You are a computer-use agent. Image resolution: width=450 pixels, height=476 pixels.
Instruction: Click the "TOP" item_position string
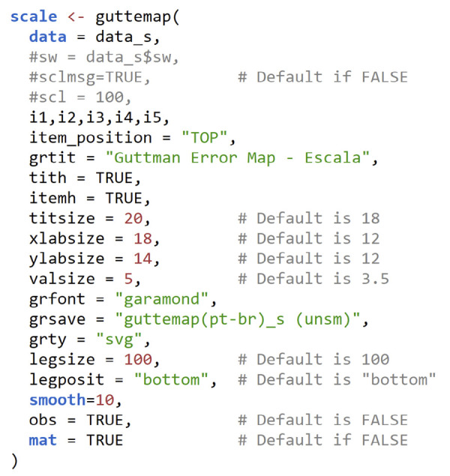[204, 137]
